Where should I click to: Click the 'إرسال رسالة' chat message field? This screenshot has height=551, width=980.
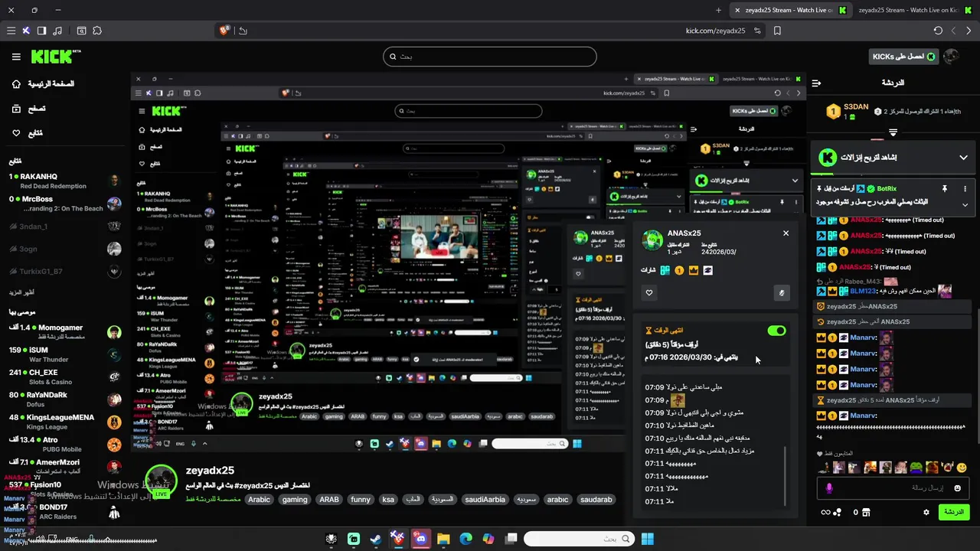tap(893, 487)
